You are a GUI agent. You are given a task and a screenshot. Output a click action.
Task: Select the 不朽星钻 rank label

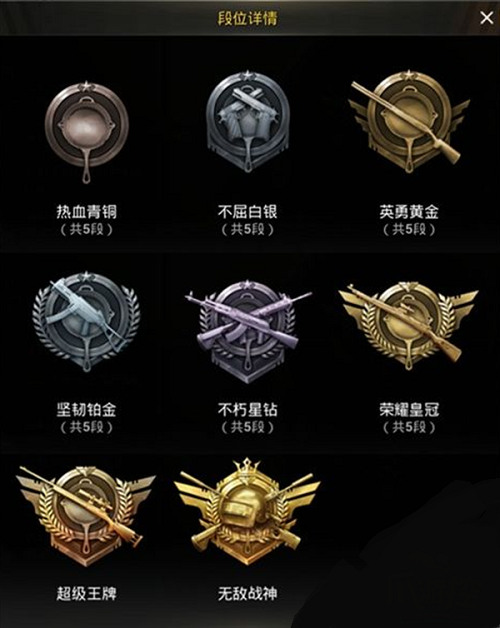pos(248,410)
